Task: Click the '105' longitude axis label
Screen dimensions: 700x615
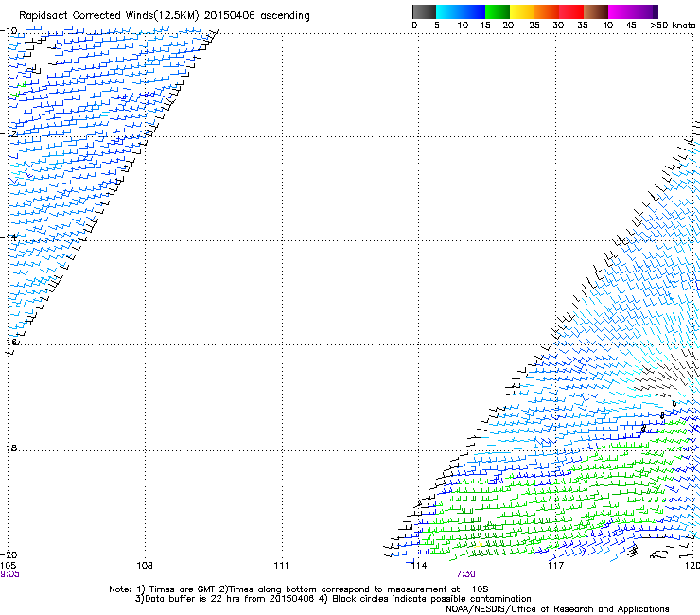Action: coord(8,566)
